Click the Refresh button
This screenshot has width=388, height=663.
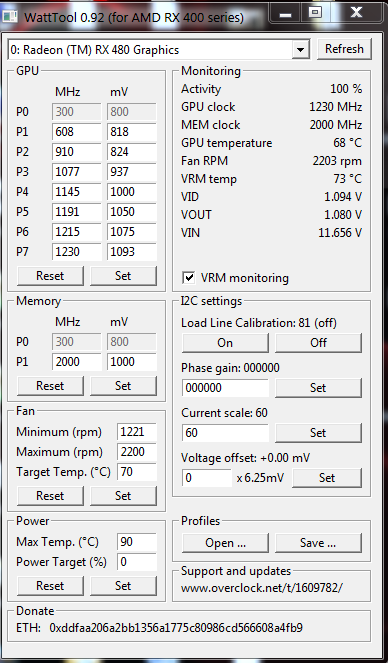pos(344,49)
